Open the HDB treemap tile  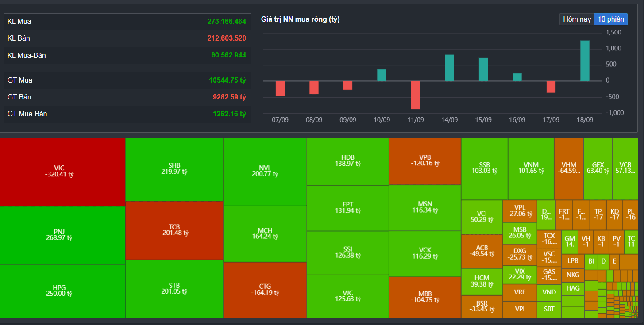pyautogui.click(x=348, y=161)
